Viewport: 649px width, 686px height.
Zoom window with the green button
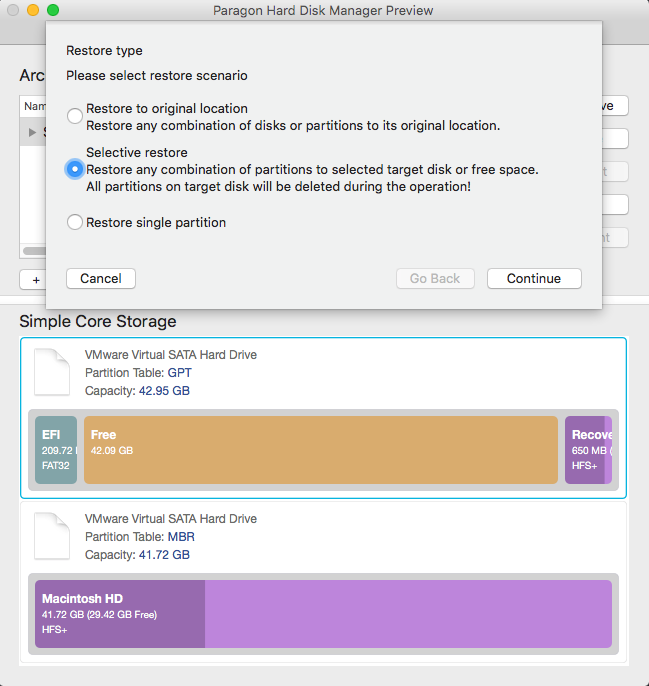coord(53,10)
